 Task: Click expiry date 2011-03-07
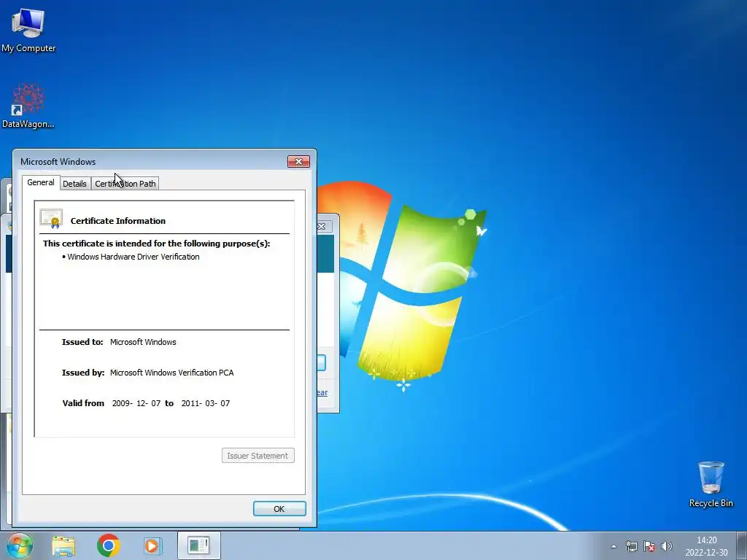pyautogui.click(x=205, y=403)
